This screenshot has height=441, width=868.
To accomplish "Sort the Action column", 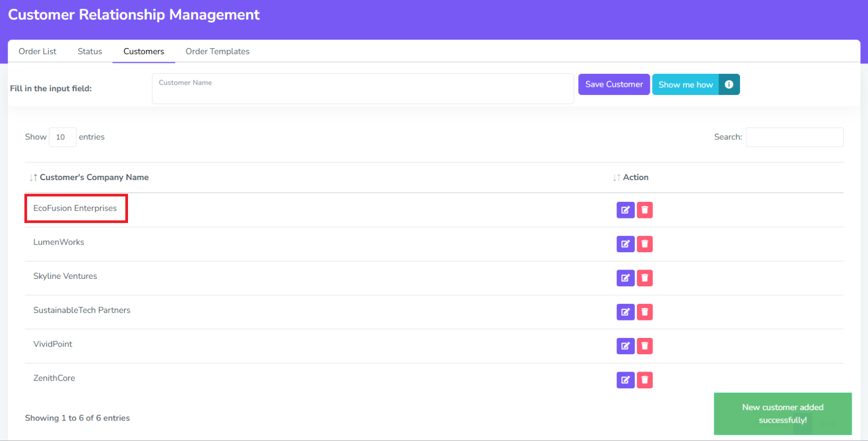I will click(635, 177).
